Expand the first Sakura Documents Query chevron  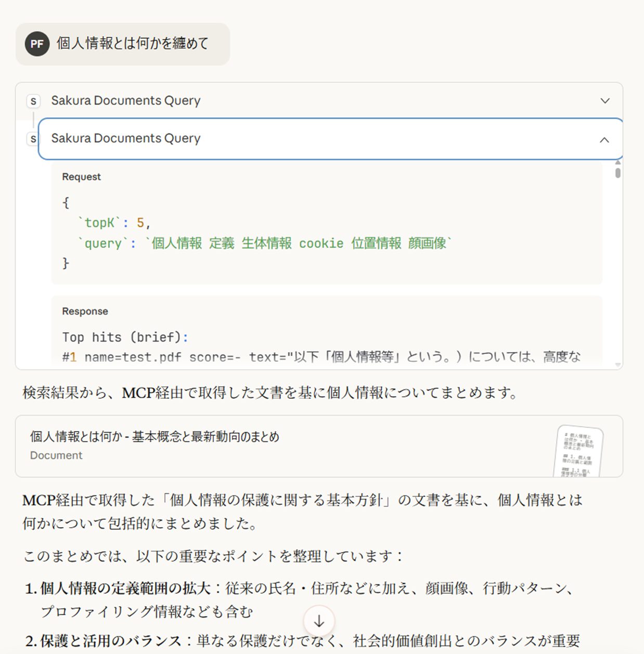(604, 101)
